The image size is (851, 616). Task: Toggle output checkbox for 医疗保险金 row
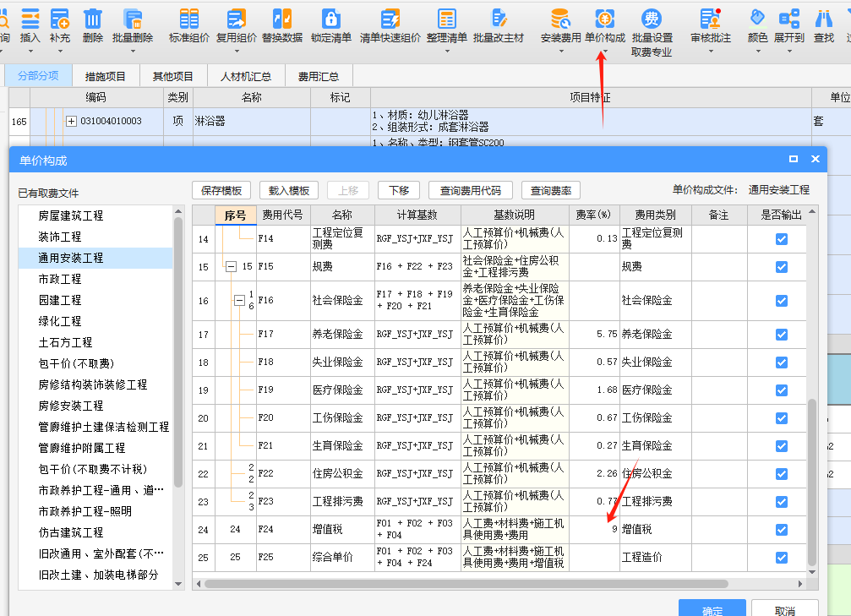tap(782, 390)
